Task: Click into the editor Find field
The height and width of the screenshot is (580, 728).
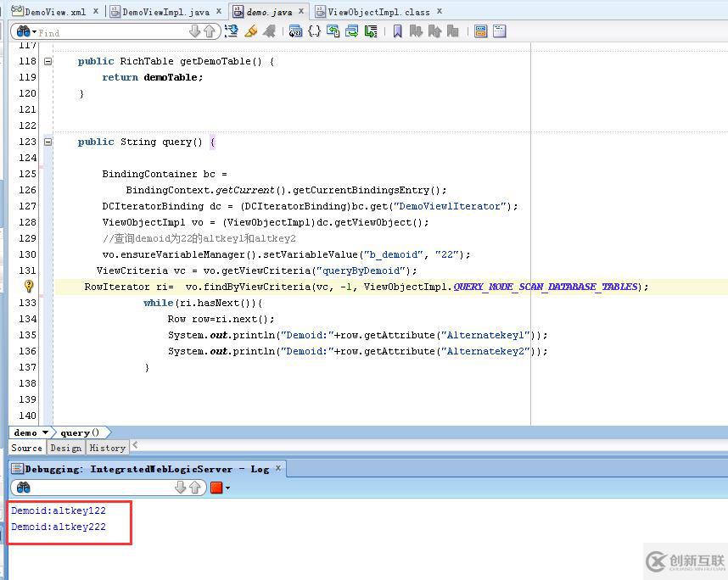Action: 113,32
